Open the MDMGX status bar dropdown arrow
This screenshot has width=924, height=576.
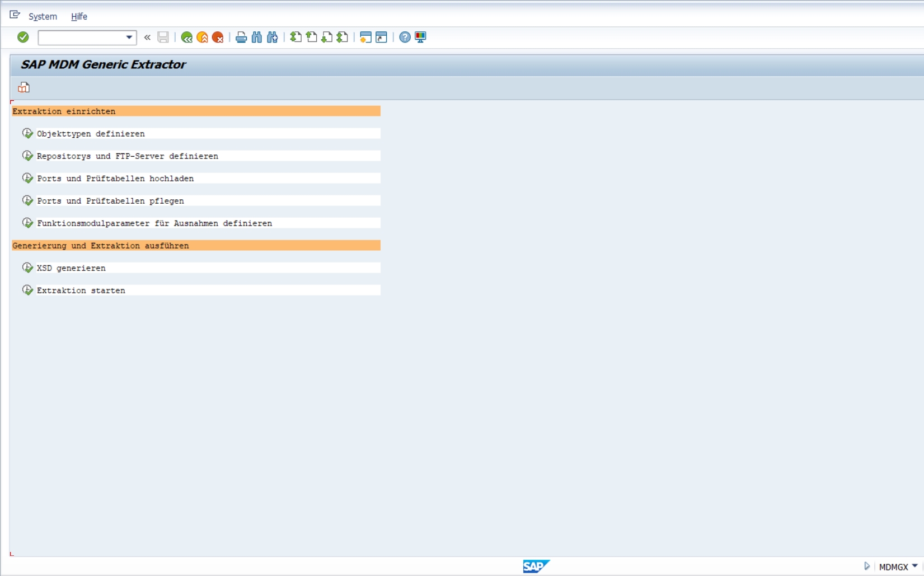coord(915,566)
